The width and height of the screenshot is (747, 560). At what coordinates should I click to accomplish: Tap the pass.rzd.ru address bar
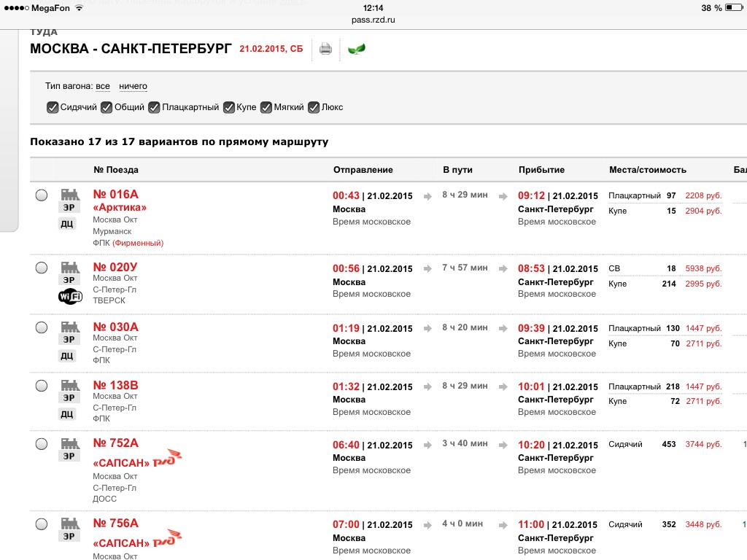[x=373, y=20]
